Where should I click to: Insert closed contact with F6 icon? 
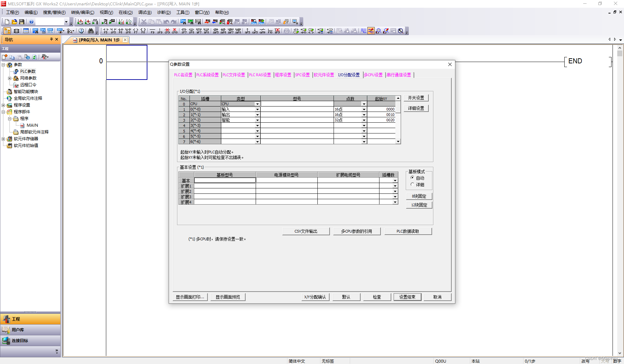[x=120, y=31]
